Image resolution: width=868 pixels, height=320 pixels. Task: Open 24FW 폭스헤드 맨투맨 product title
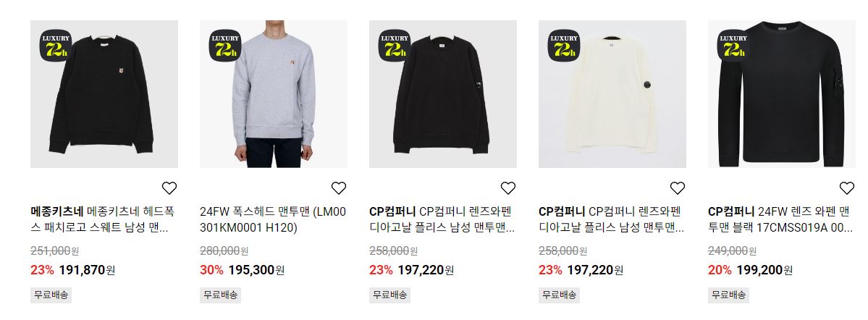274,220
